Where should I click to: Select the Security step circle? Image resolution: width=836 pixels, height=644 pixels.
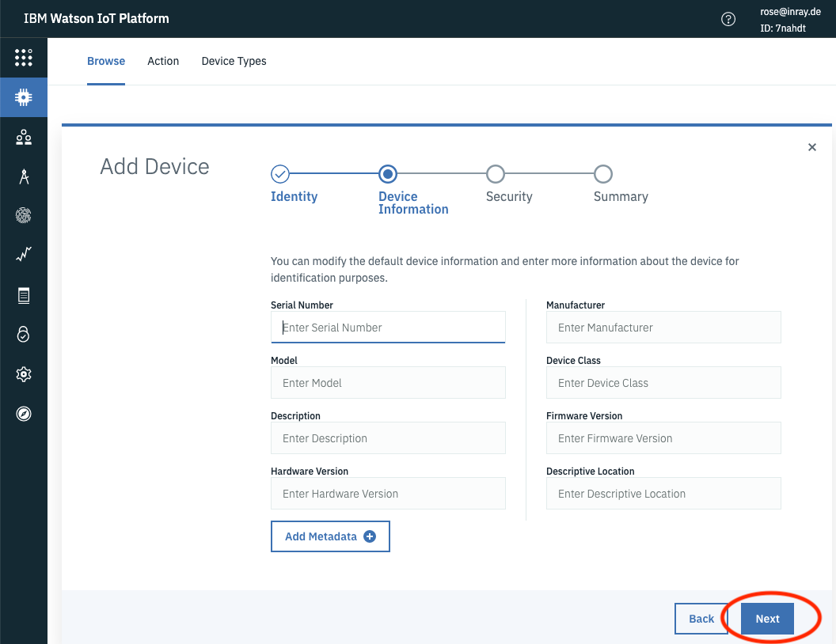[x=496, y=174]
